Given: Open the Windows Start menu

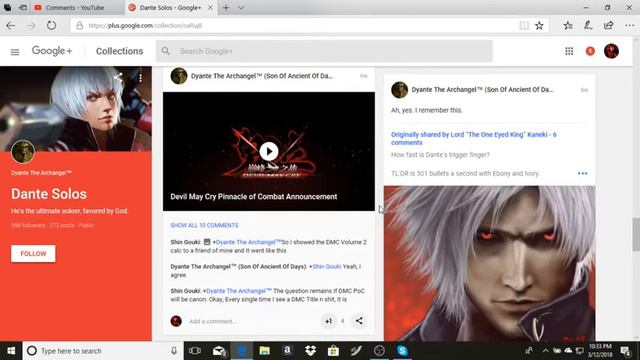Looking at the screenshot, I should pyautogui.click(x=11, y=351).
